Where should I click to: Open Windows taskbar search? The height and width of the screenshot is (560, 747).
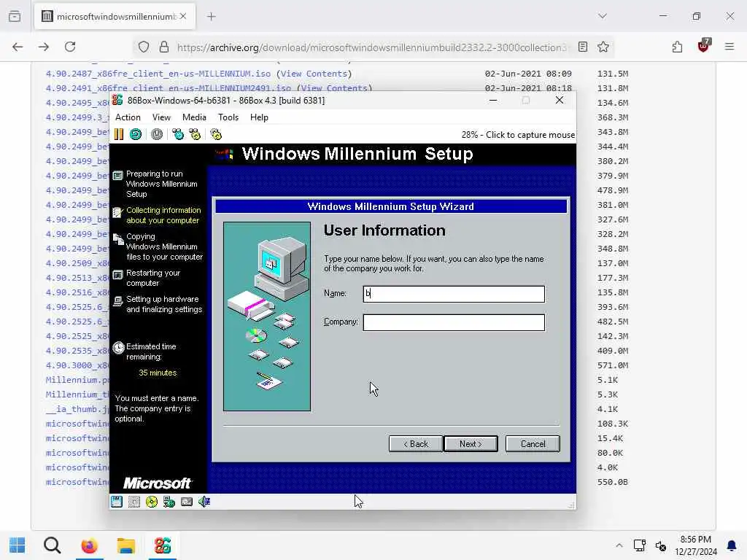point(53,545)
